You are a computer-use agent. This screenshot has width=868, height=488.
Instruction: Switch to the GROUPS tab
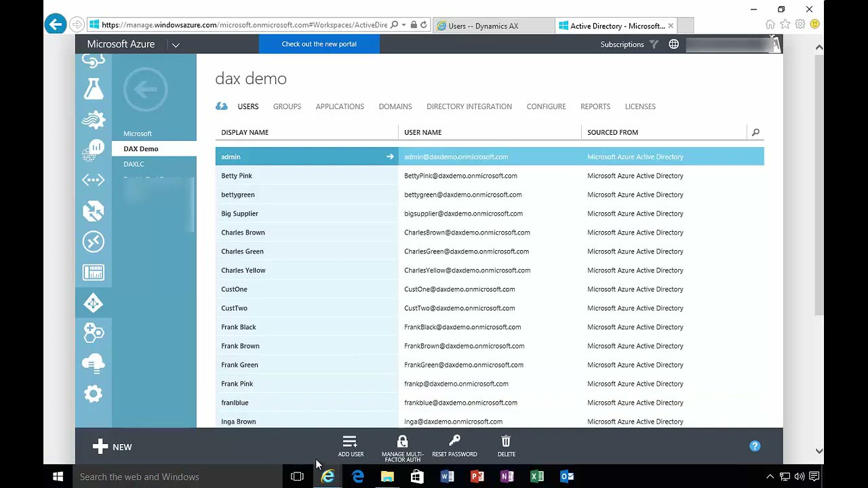pos(287,106)
